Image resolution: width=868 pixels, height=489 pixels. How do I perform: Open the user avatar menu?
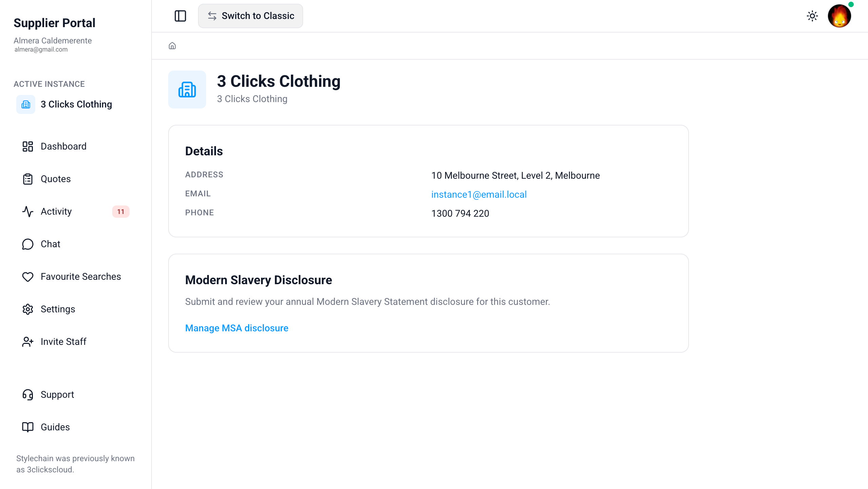[839, 16]
